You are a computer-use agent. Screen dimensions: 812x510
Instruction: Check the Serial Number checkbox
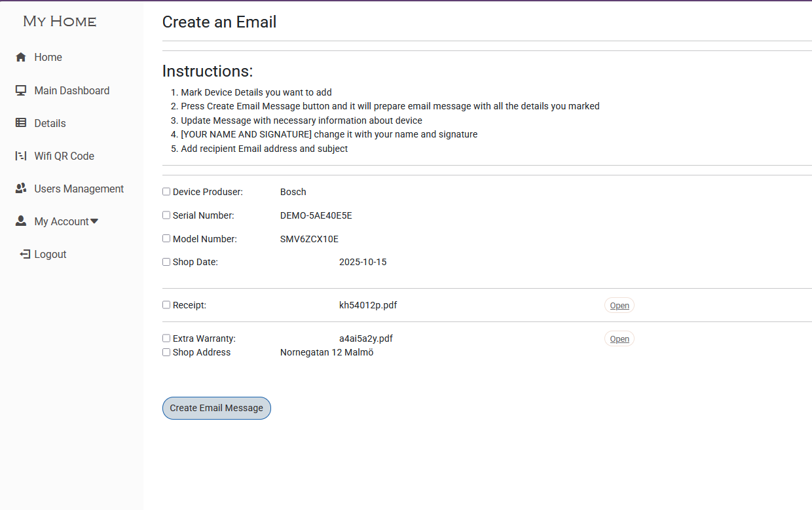(x=166, y=215)
